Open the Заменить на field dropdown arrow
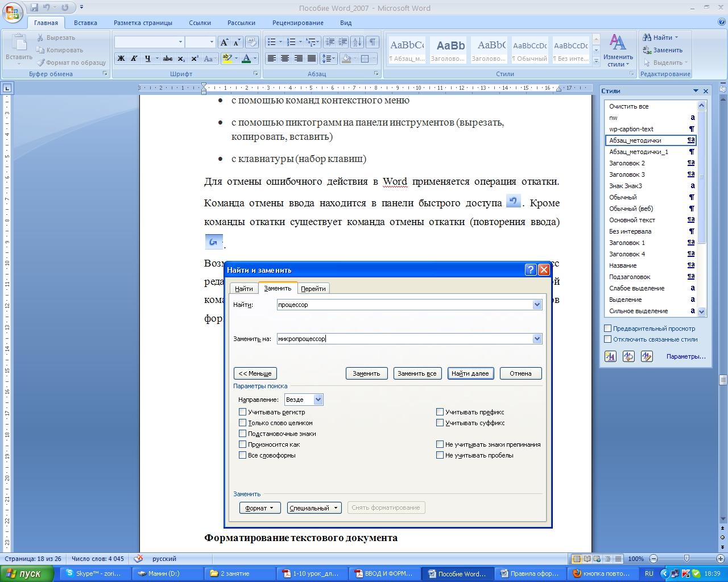Screen dimensions: 728x582 pos(537,339)
